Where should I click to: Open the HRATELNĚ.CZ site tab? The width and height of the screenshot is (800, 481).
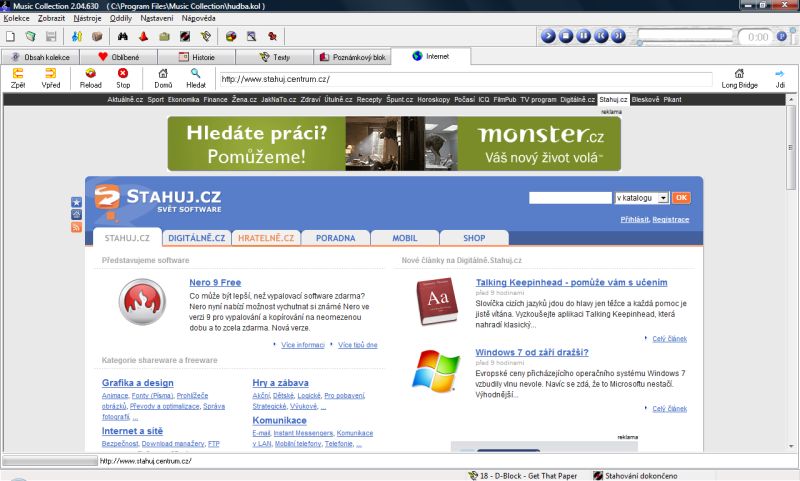coord(266,238)
